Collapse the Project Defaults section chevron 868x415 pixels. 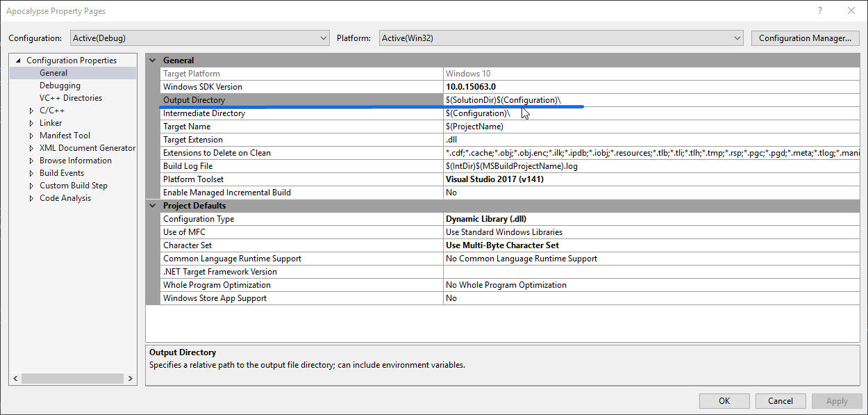click(x=153, y=206)
